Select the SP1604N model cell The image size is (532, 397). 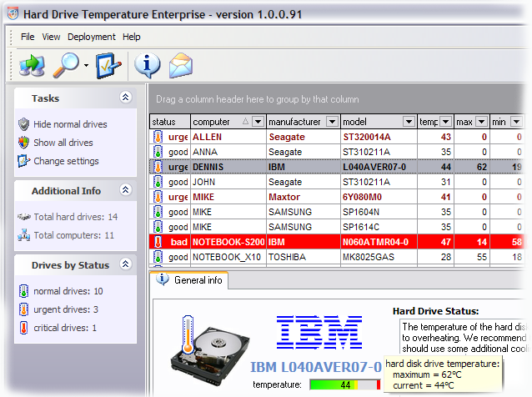[379, 212]
